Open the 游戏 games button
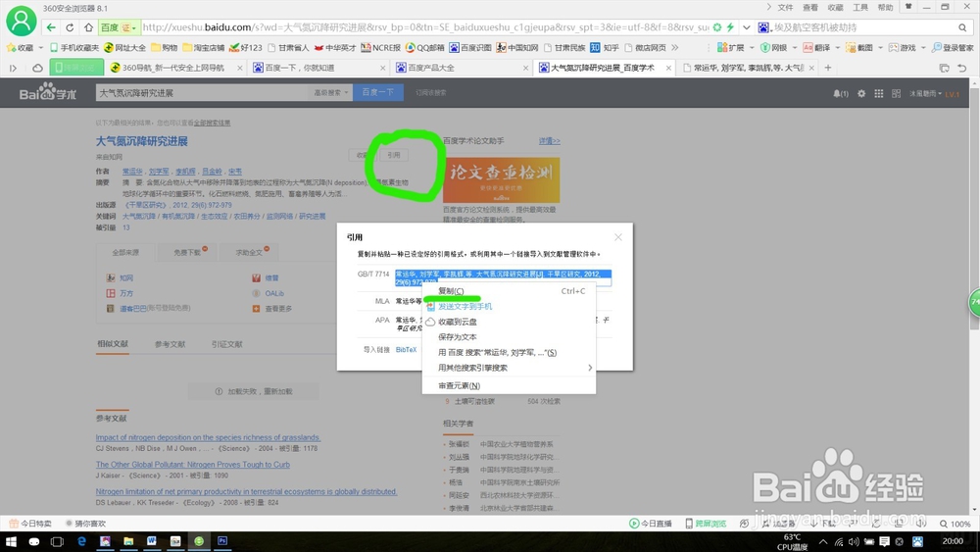 [902, 47]
